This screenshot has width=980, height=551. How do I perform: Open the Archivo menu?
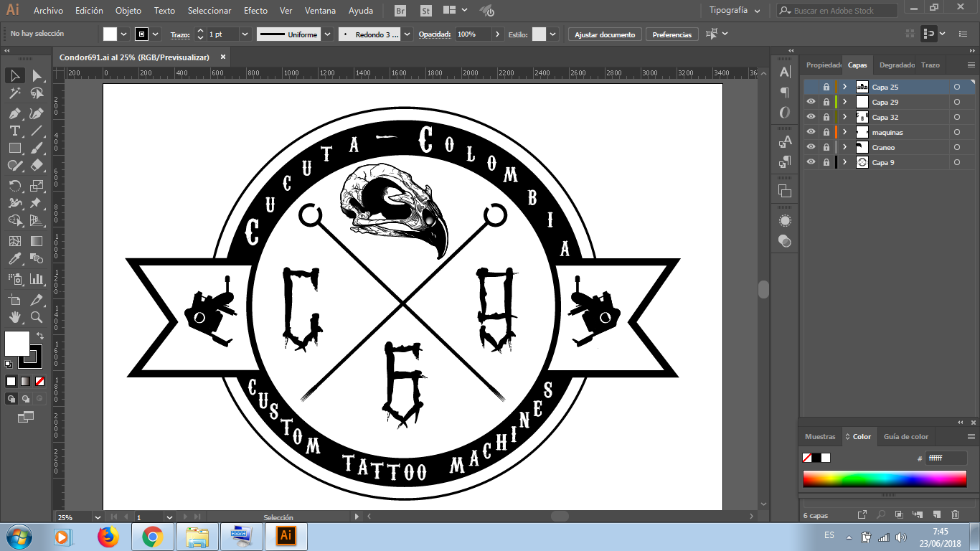tap(48, 11)
